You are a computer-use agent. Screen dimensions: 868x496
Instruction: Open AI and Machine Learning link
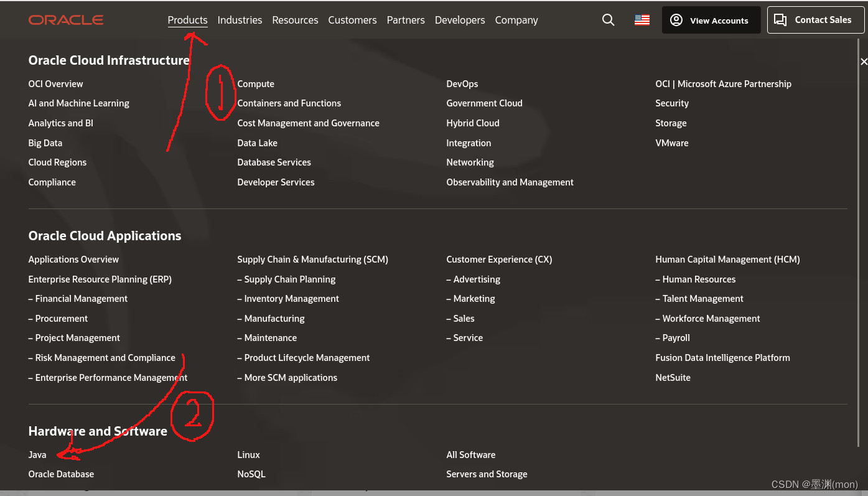79,103
